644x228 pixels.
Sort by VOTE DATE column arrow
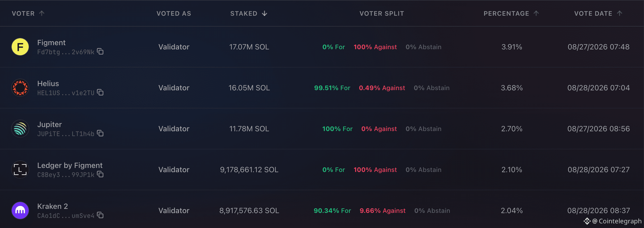620,13
